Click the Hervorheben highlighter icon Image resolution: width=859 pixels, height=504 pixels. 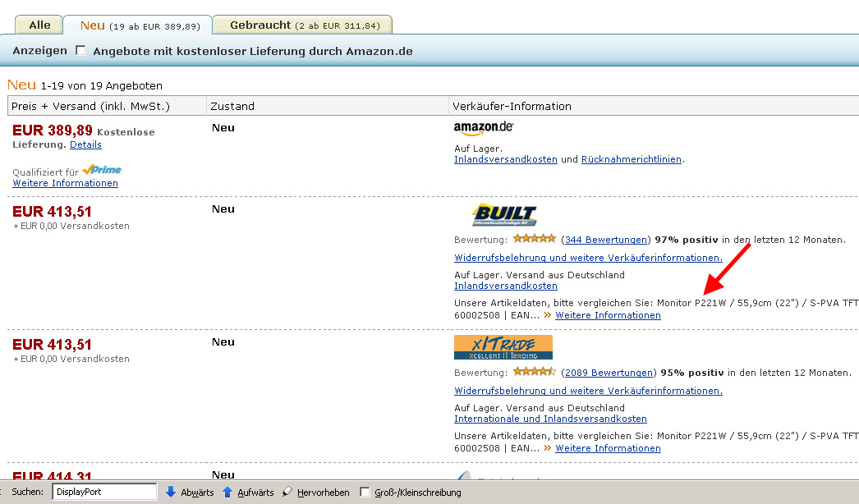(x=287, y=492)
